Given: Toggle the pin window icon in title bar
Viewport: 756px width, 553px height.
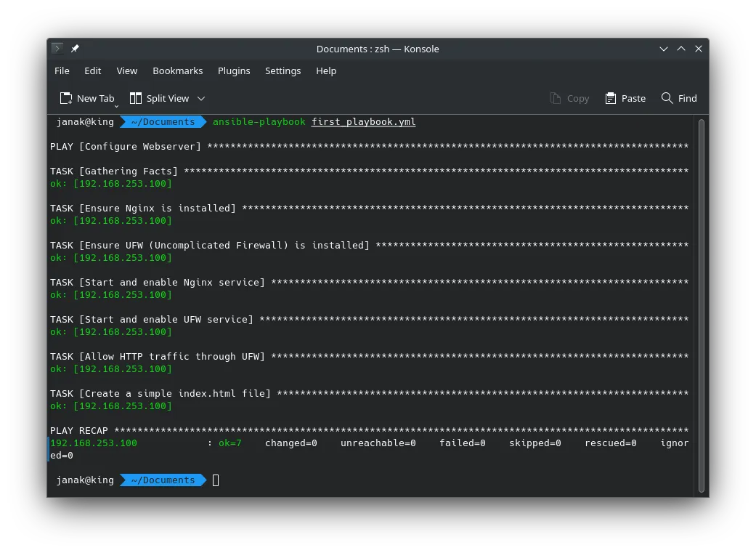Looking at the screenshot, I should (x=75, y=49).
